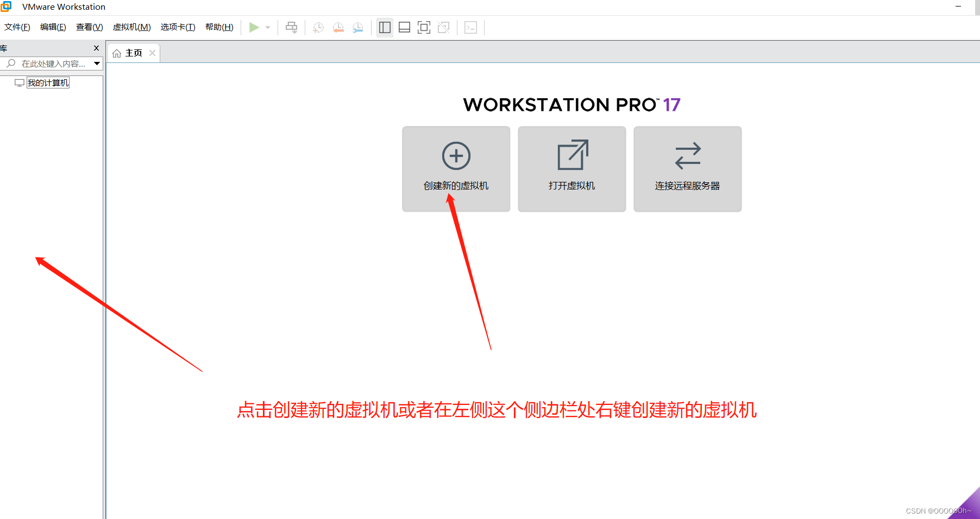Click the revert to snapshot icon

(338, 27)
